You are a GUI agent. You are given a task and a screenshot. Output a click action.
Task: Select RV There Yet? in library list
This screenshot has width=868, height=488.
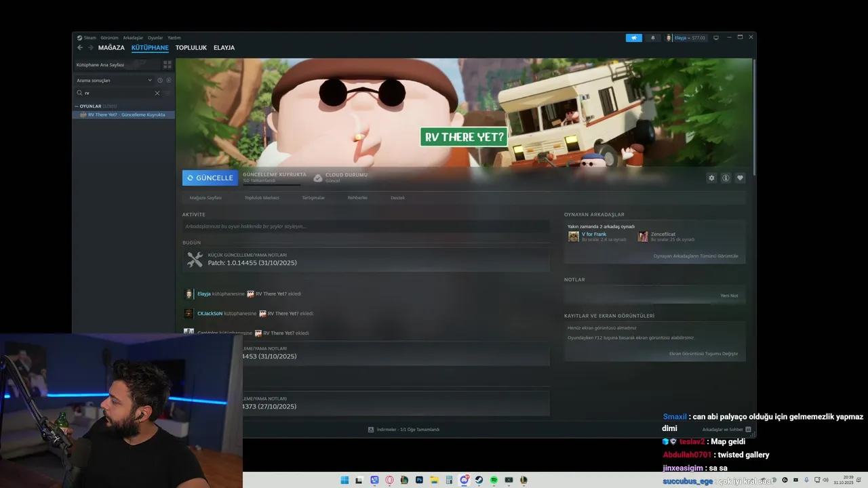pyautogui.click(x=123, y=115)
